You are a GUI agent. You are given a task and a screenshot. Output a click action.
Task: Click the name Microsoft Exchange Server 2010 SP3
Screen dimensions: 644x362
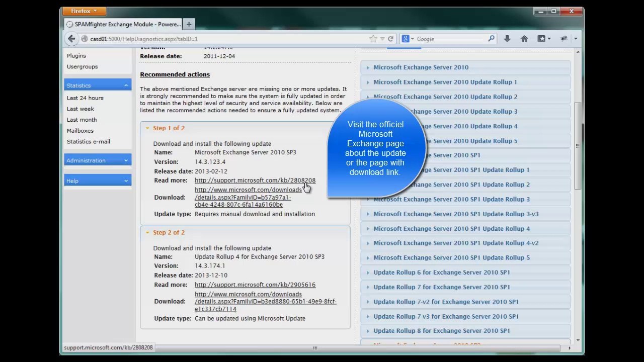[246, 152]
